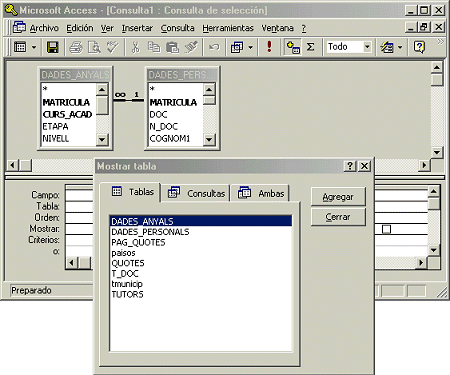The height and width of the screenshot is (375, 450).
Task: Select ETAPA field in DADES_ANYALS
Action: coord(68,126)
